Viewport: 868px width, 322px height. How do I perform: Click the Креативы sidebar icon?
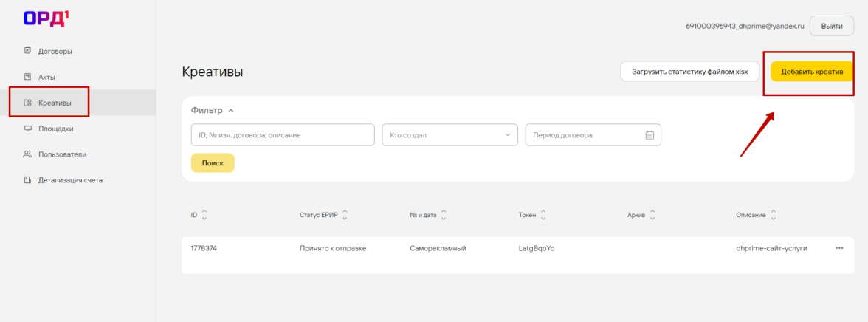coord(28,103)
